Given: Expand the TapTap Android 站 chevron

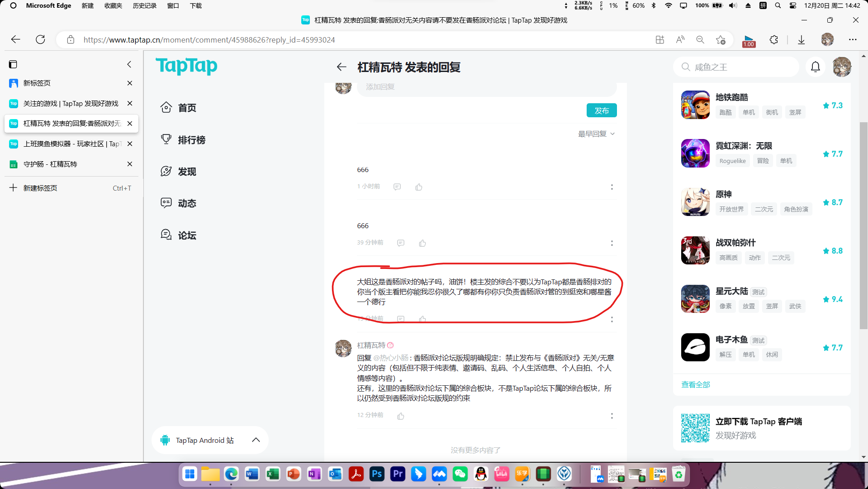Looking at the screenshot, I should pos(256,440).
